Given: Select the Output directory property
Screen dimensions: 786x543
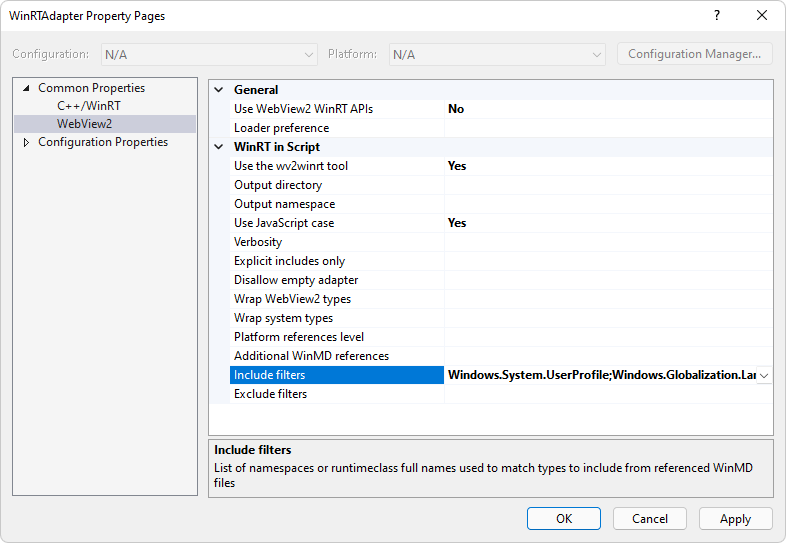Looking at the screenshot, I should pos(337,185).
